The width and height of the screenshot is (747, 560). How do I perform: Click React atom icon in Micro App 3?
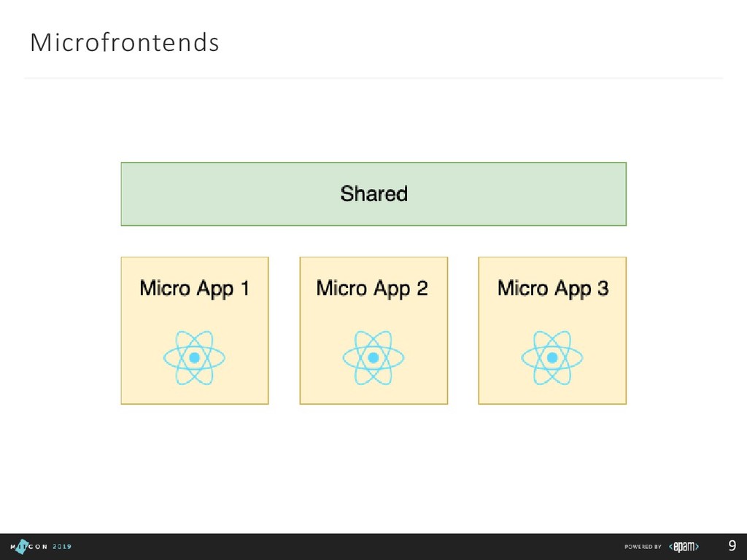[x=552, y=358]
